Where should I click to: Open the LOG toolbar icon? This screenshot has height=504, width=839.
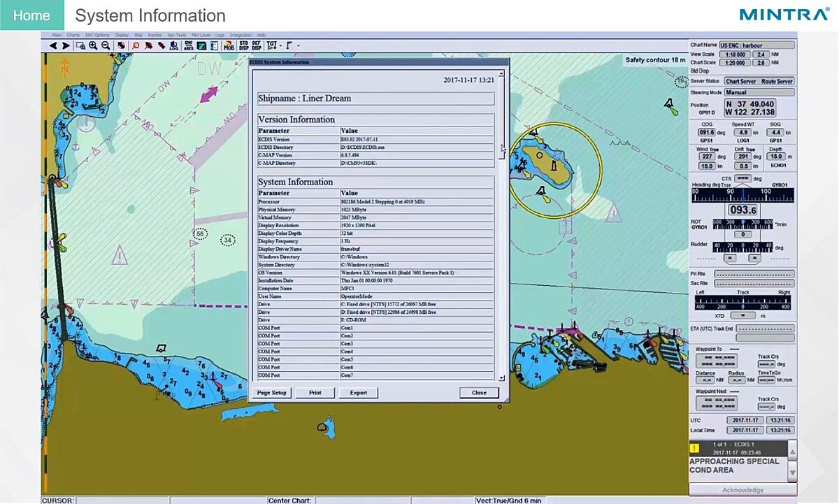(x=173, y=46)
